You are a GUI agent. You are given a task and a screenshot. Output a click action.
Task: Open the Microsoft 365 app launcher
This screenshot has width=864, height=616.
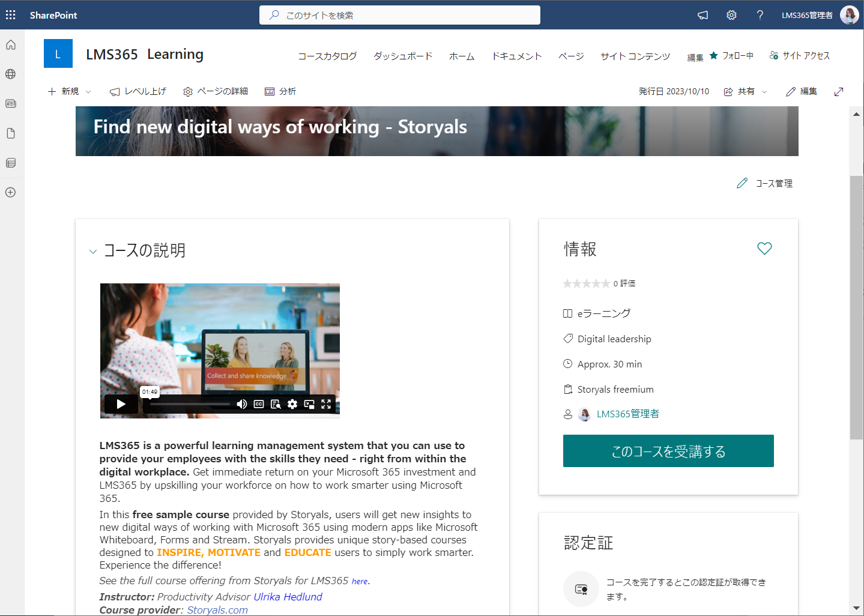tap(10, 14)
